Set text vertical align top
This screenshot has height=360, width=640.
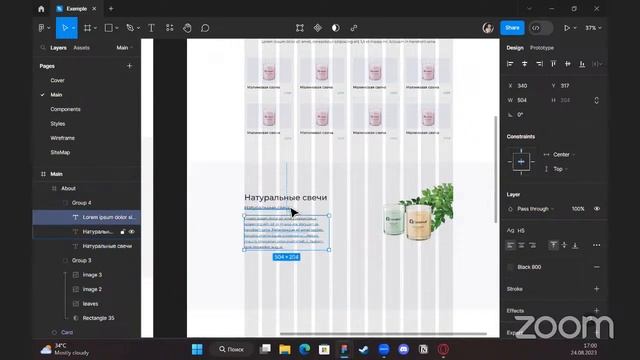coord(553,245)
